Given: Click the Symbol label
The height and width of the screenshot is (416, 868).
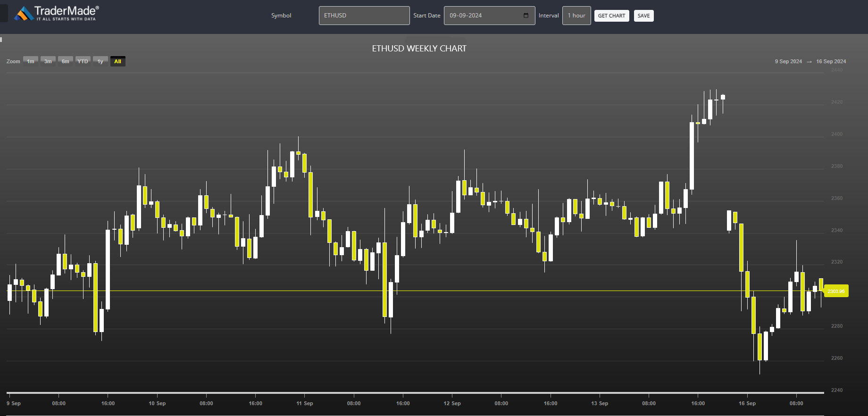Looking at the screenshot, I should 281,16.
